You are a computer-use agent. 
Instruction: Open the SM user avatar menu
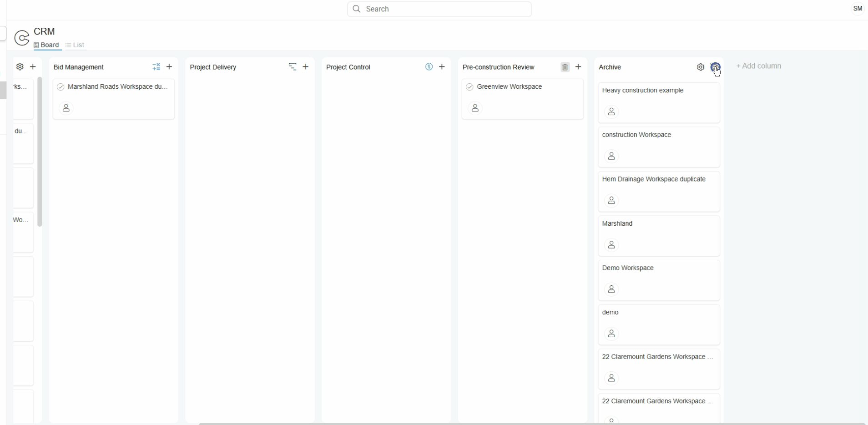tap(858, 9)
